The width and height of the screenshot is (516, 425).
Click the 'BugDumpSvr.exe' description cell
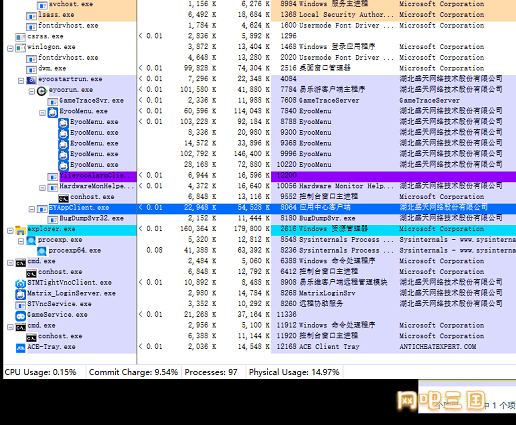point(327,218)
